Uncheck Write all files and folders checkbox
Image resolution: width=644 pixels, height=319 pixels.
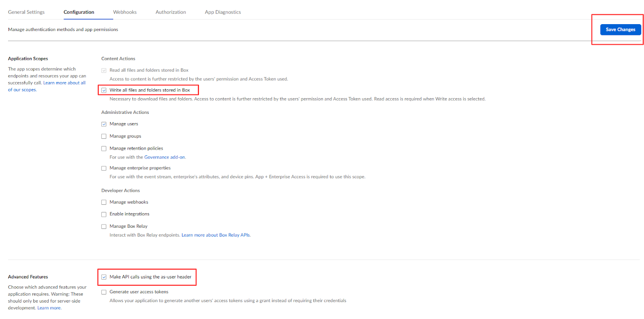(x=104, y=90)
